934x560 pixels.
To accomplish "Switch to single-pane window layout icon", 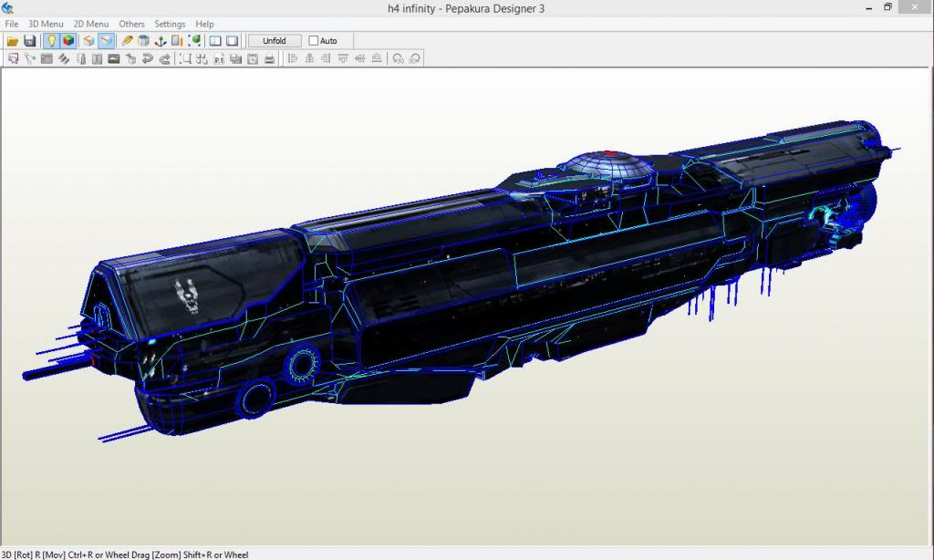I will 233,40.
